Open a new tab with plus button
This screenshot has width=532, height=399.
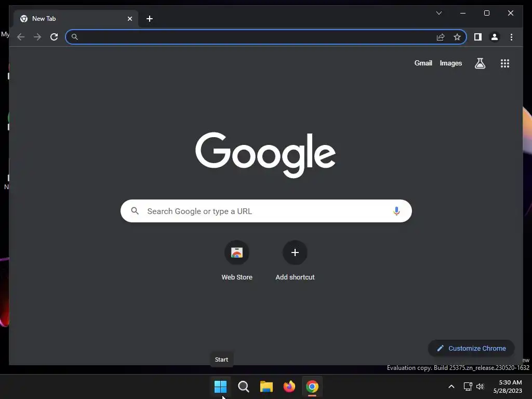coord(150,19)
